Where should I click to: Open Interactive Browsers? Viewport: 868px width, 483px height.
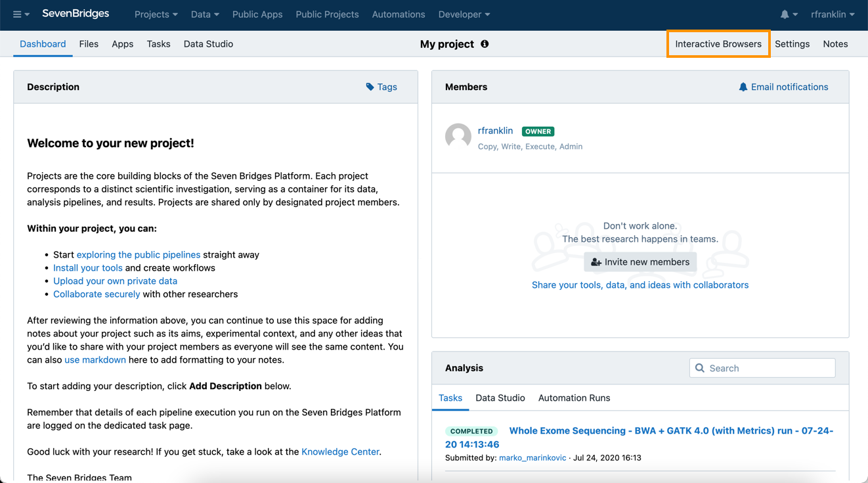pos(718,44)
